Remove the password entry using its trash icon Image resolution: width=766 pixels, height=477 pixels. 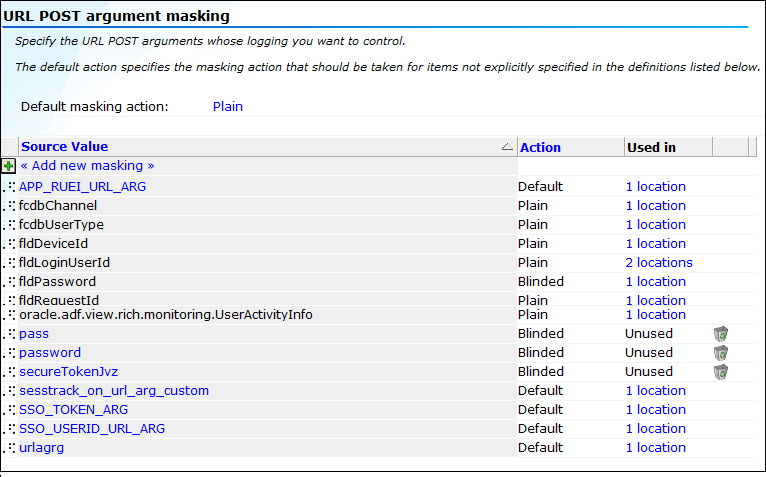pos(721,353)
